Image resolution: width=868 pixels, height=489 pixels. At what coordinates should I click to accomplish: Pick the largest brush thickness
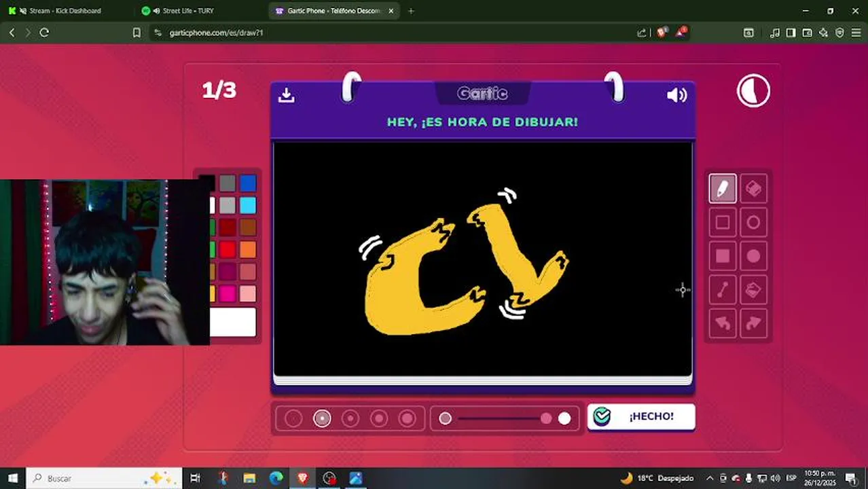click(408, 418)
